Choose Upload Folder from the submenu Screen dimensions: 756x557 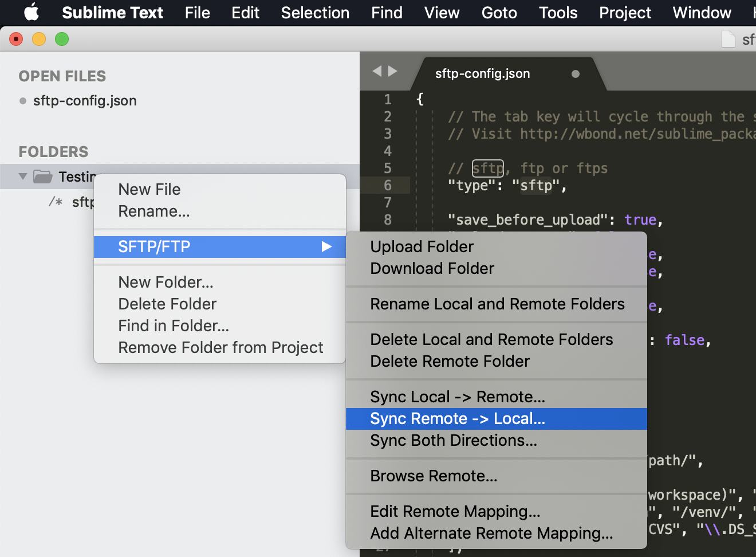click(422, 247)
